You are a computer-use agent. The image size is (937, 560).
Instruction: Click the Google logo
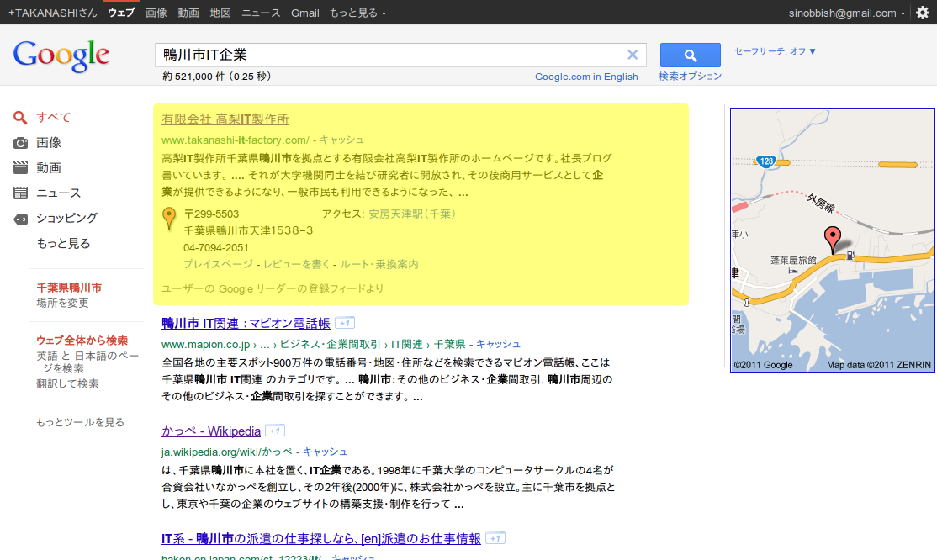61,55
